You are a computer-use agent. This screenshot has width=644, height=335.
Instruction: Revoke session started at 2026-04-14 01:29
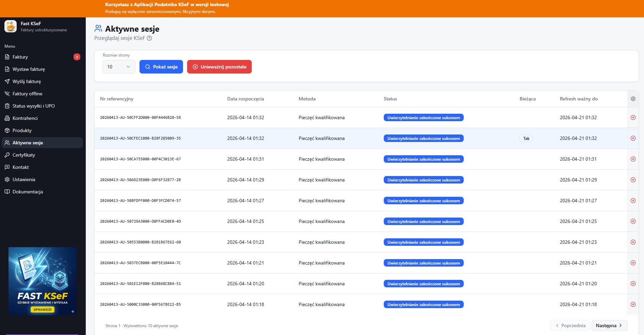[633, 180]
